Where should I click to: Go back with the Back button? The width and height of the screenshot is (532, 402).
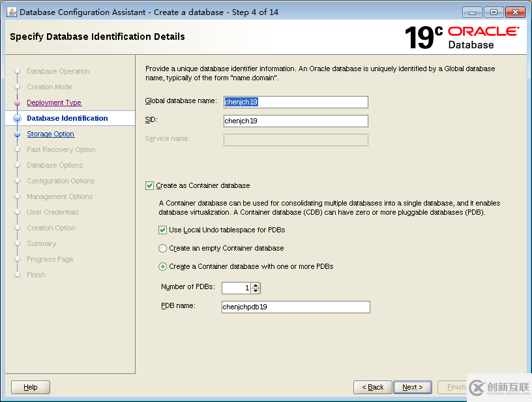372,387
